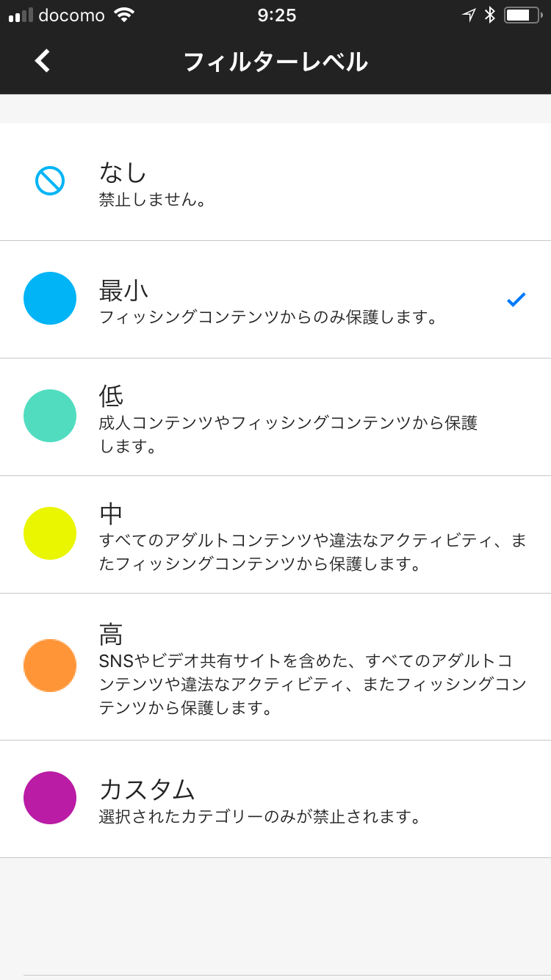Tap 選択されたカテゴリー description text
Screen dimensions: 551x980
[x=262, y=817]
